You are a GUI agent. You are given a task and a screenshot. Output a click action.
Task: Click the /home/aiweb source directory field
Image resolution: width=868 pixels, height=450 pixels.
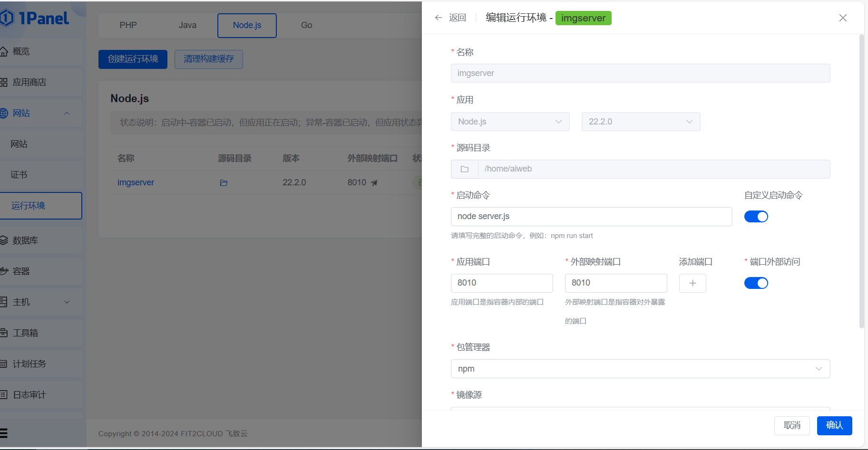[x=654, y=169]
